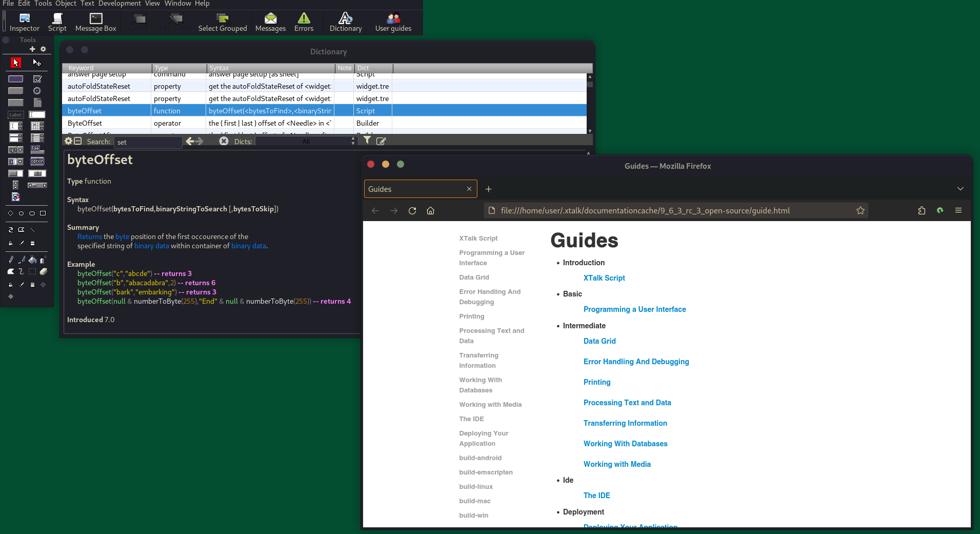Select the pencil paint tool
The width and height of the screenshot is (980, 534).
11,260
